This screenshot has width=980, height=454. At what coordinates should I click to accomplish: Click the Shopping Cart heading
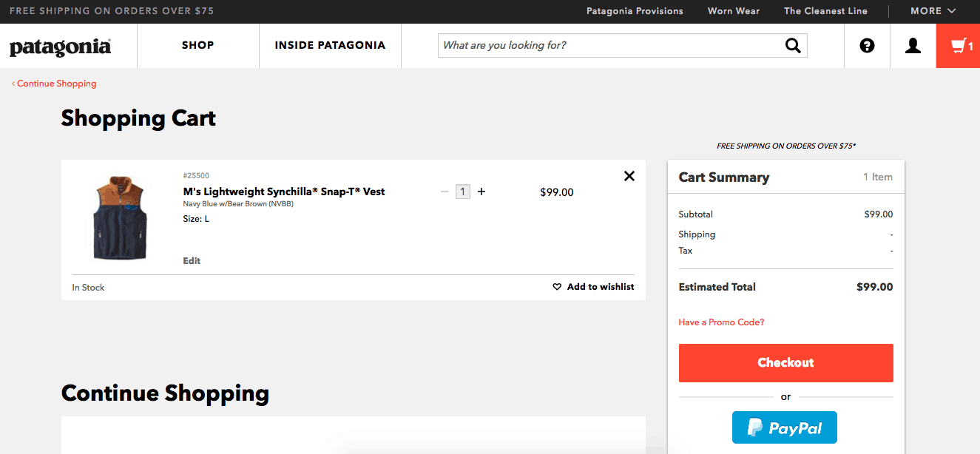(138, 118)
